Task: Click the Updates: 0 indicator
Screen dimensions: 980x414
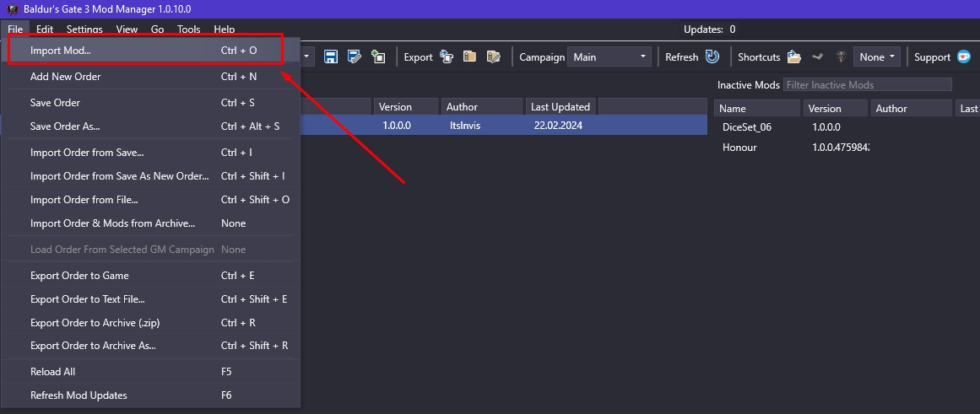Action: click(x=709, y=30)
